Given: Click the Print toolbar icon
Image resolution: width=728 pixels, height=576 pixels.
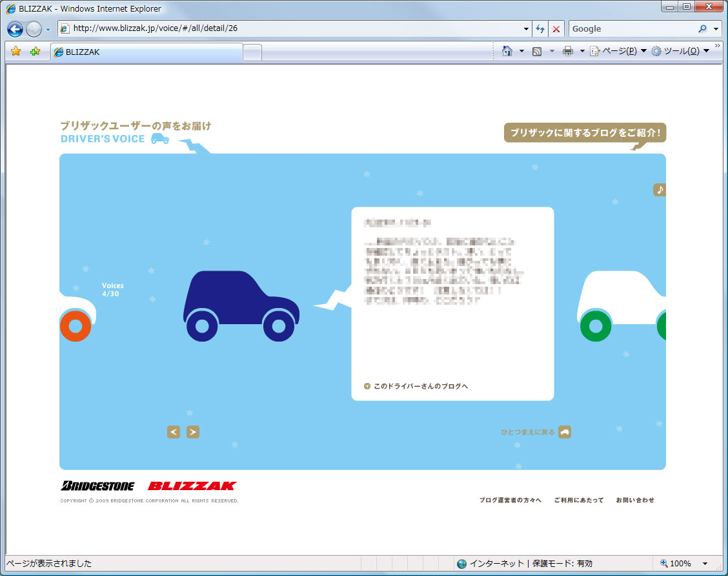Looking at the screenshot, I should coord(567,51).
